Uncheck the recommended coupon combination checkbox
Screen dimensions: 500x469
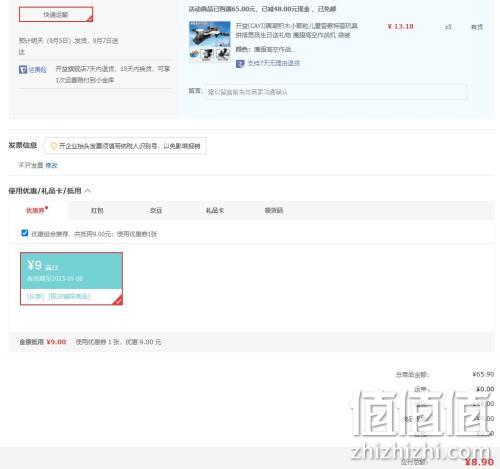(25, 233)
